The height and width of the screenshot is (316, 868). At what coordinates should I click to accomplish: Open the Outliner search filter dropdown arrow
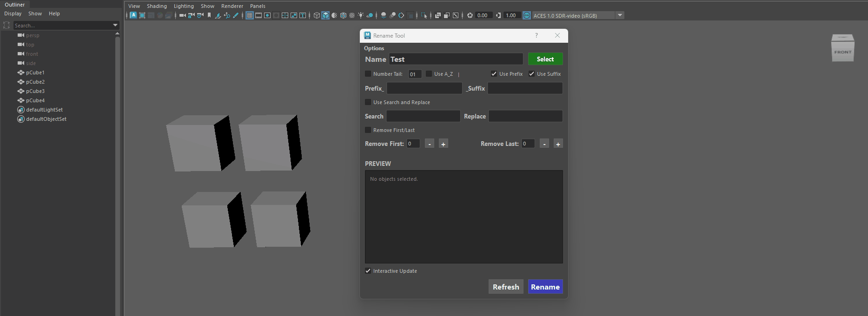pyautogui.click(x=115, y=25)
